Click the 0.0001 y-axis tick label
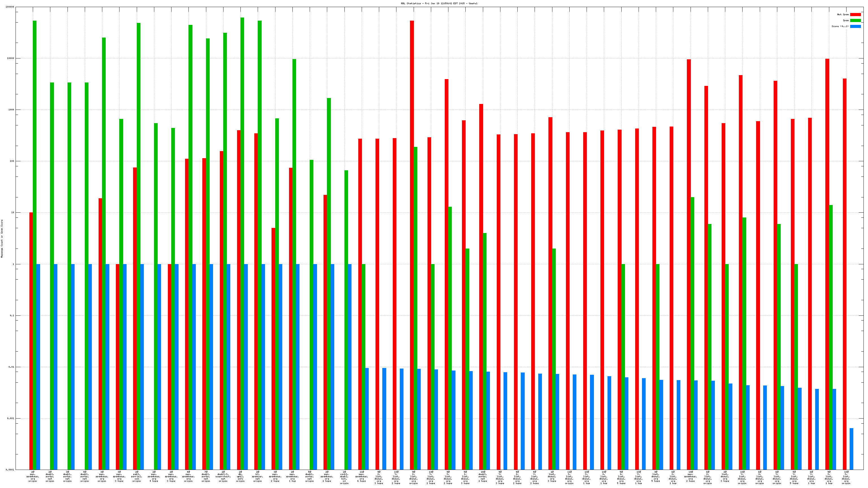The width and height of the screenshot is (868, 488). [10, 470]
